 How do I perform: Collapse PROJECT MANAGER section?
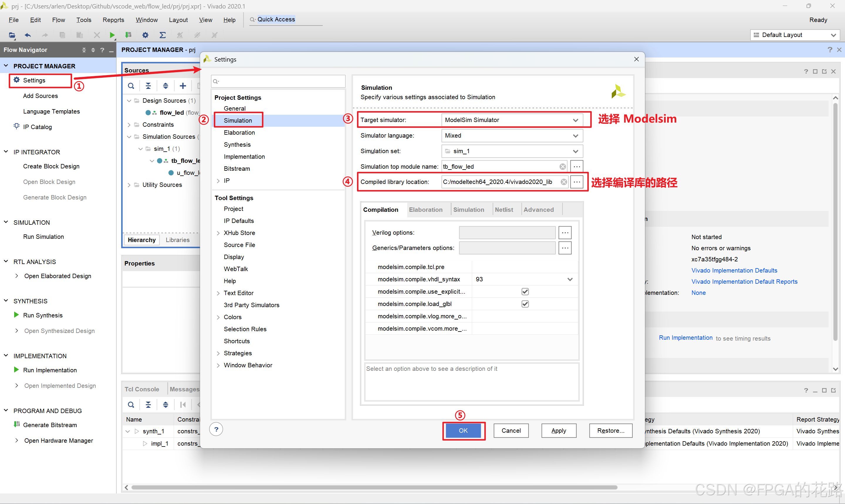(6, 66)
